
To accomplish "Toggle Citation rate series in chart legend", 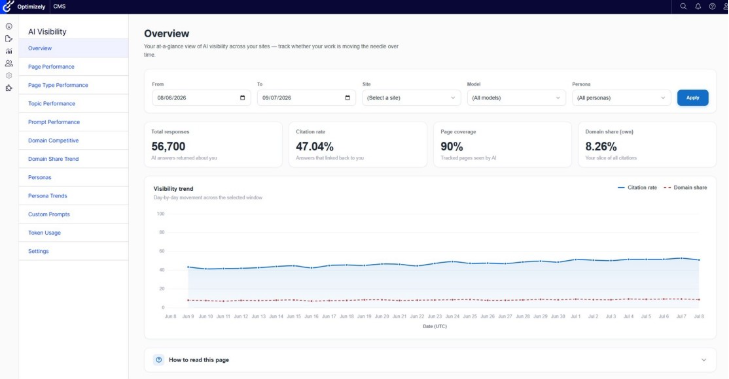I will pyautogui.click(x=637, y=187).
